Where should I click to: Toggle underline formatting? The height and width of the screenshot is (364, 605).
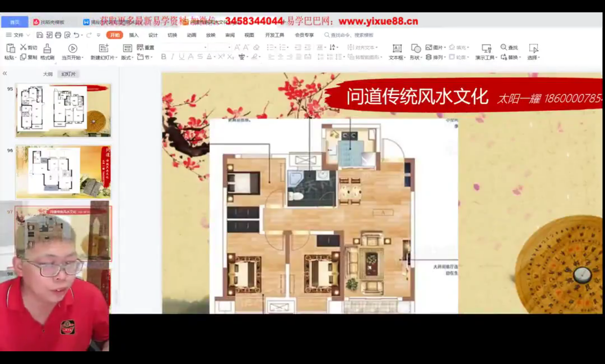(181, 57)
